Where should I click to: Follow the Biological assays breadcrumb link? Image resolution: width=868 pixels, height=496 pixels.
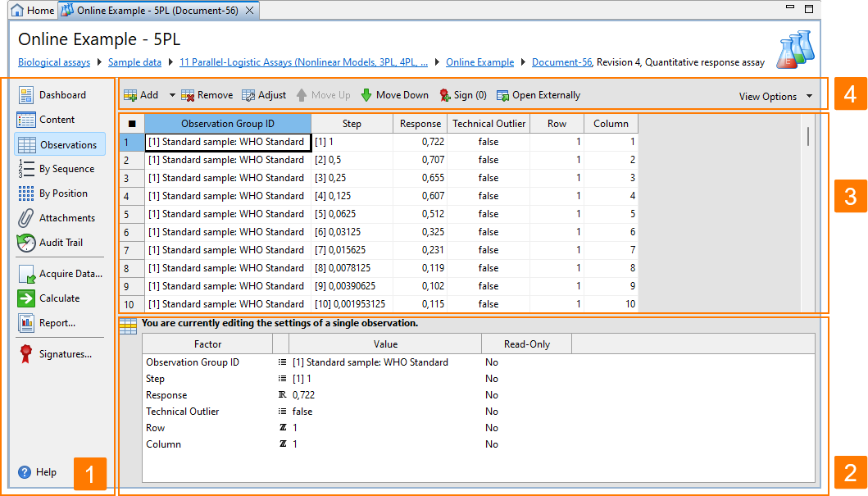[54, 62]
